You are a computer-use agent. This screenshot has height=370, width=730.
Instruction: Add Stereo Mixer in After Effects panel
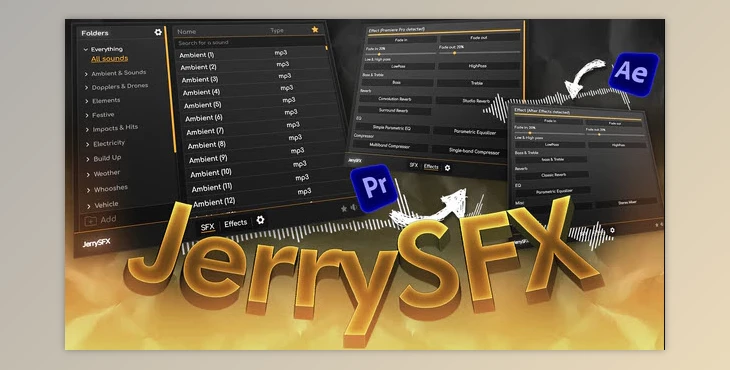coord(627,202)
